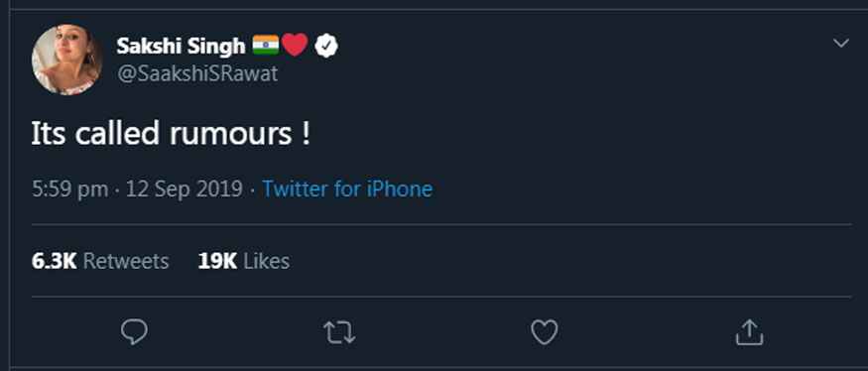
Task: Click the tweet text Its called rumours
Action: (x=171, y=134)
